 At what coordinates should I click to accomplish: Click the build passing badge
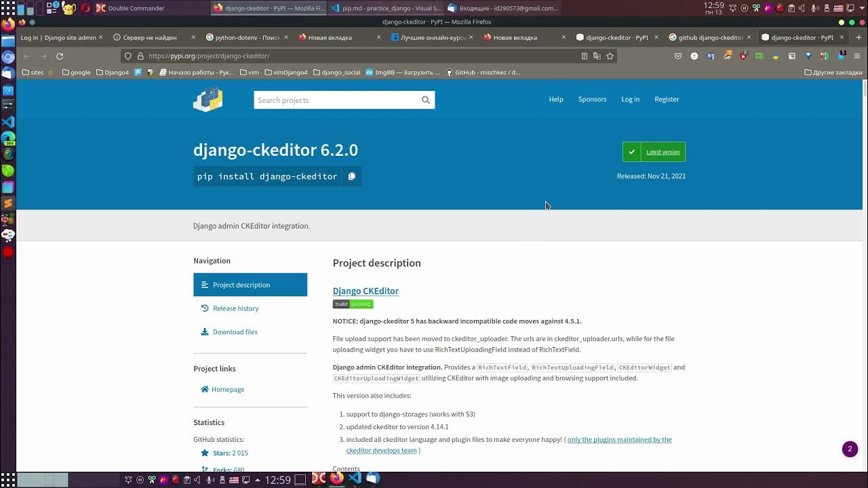click(x=353, y=304)
